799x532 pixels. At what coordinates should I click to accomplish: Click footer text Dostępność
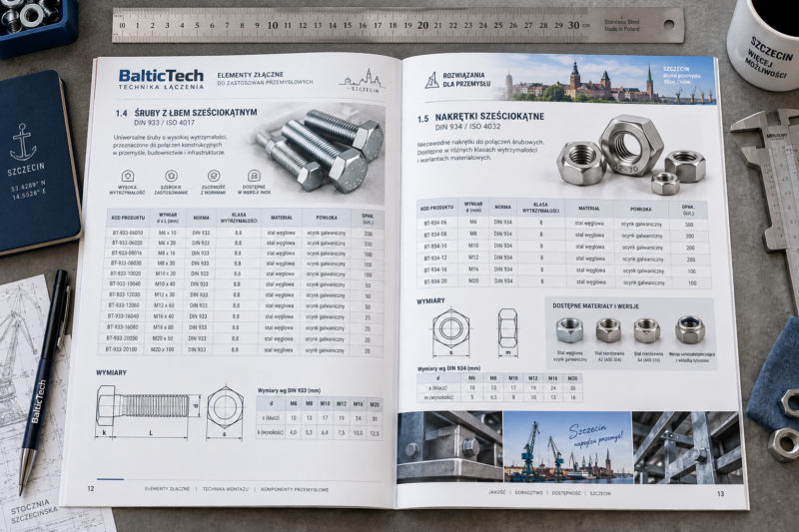point(566,493)
